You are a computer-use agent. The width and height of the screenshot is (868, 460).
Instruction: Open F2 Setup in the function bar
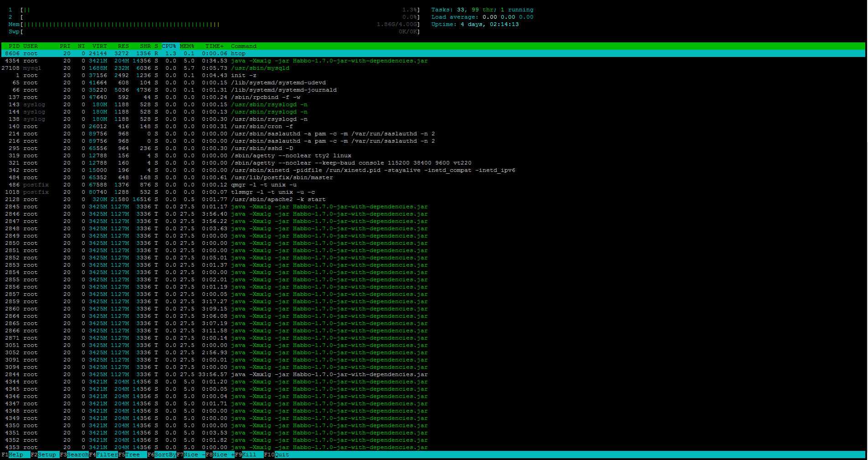pyautogui.click(x=45, y=455)
